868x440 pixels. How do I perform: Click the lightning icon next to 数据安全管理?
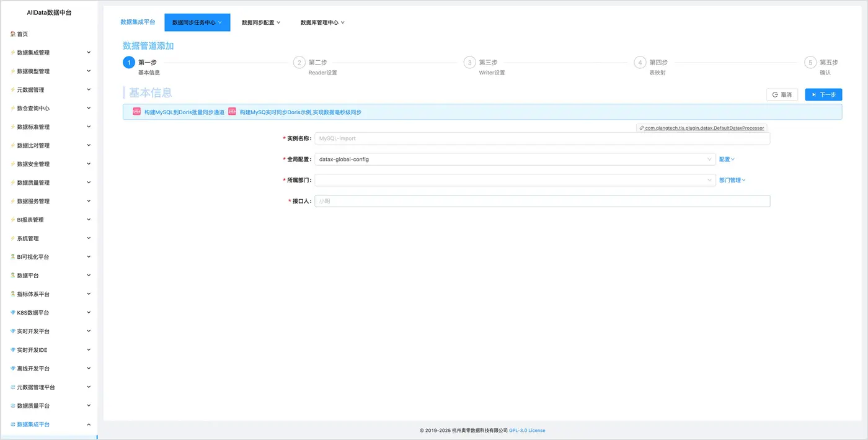click(13, 164)
